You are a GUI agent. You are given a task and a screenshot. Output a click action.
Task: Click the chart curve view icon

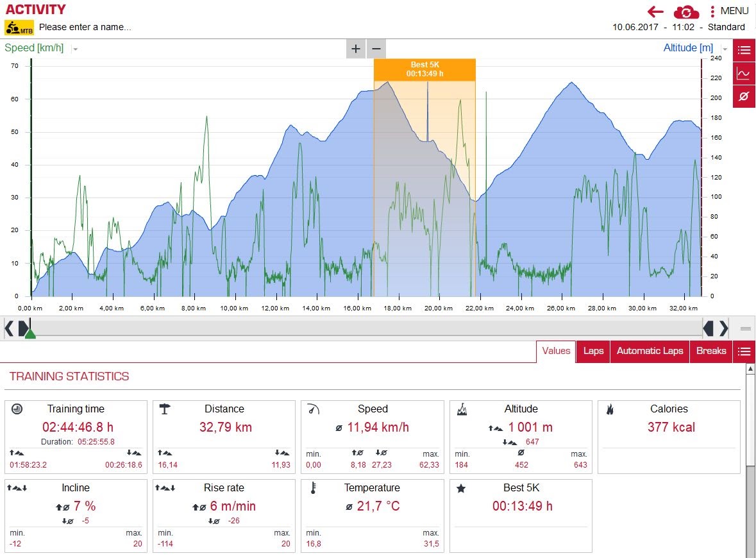[744, 73]
